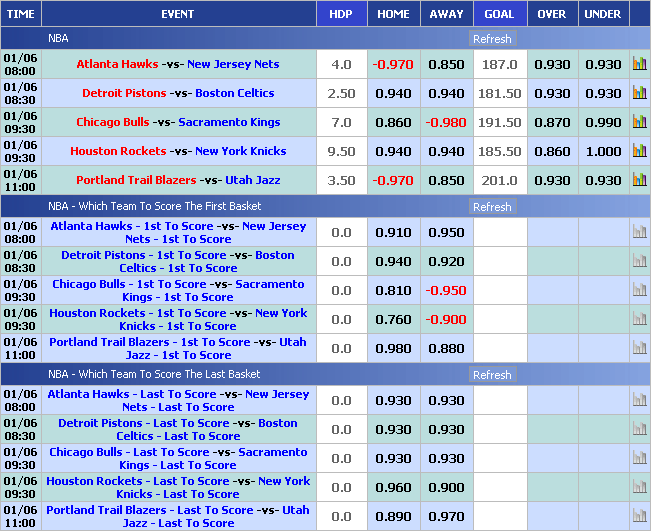Image resolution: width=651 pixels, height=531 pixels.
Task: Open Detroit Pistons vs Boston Celtics event
Action: point(178,93)
